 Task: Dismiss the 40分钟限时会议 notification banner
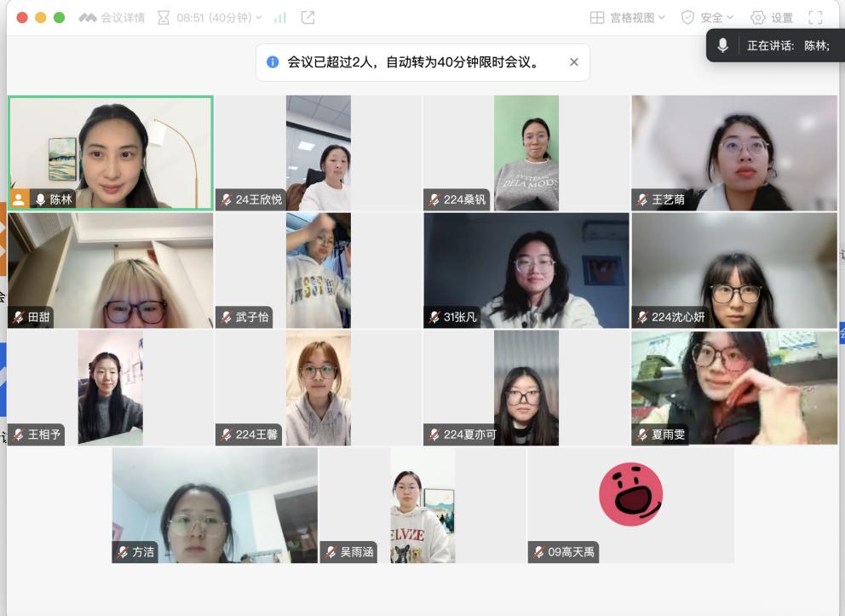pyautogui.click(x=573, y=62)
